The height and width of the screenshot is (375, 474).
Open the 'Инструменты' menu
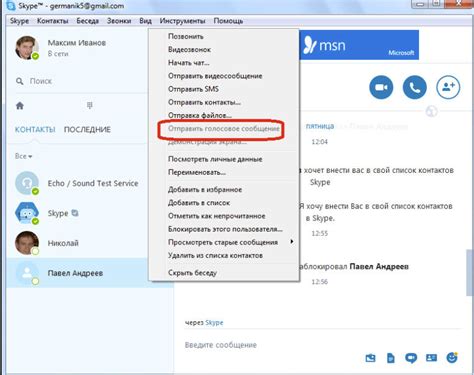pos(182,21)
